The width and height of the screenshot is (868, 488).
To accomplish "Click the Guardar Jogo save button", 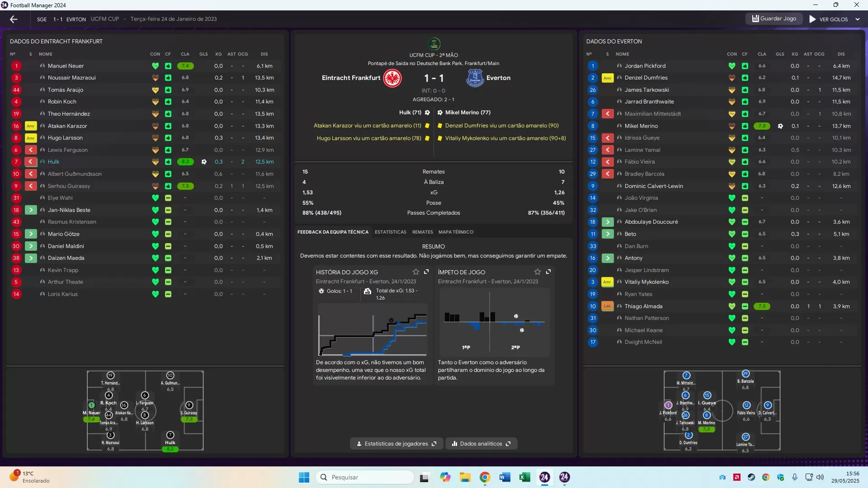I will [774, 19].
